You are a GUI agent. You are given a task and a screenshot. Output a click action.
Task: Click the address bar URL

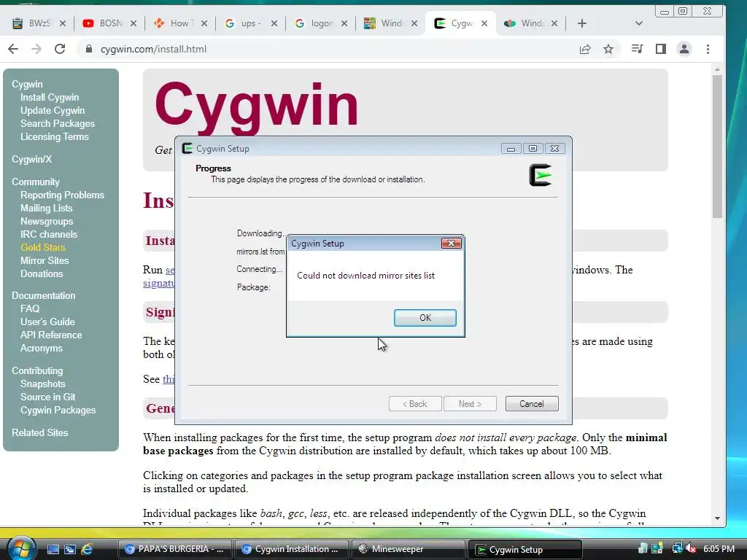(153, 49)
